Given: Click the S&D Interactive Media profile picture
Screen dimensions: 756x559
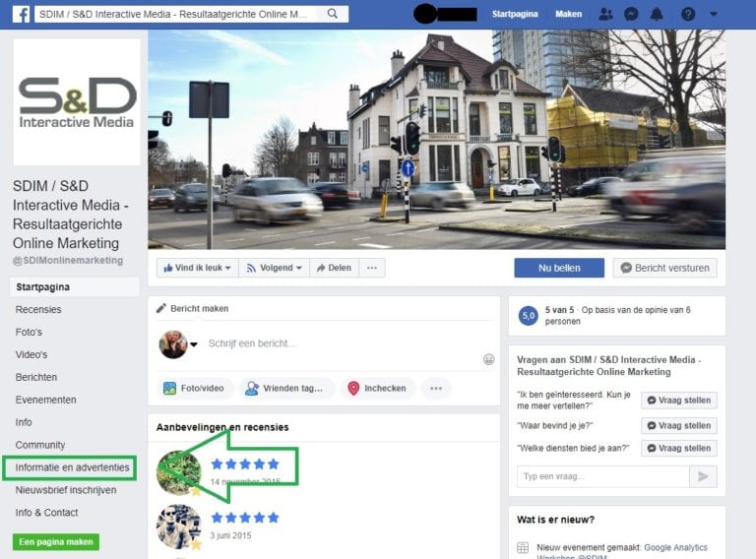Looking at the screenshot, I should 77,102.
